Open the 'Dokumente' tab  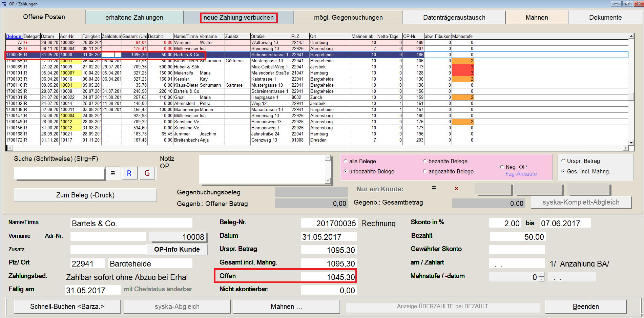coord(605,18)
